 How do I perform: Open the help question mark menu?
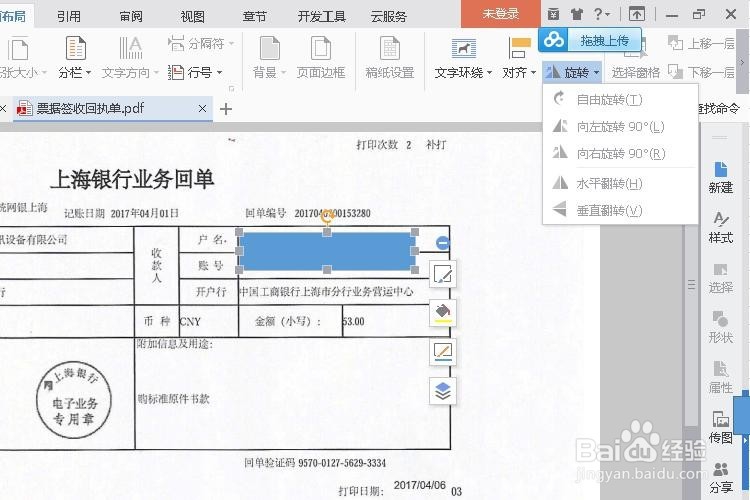pyautogui.click(x=601, y=14)
